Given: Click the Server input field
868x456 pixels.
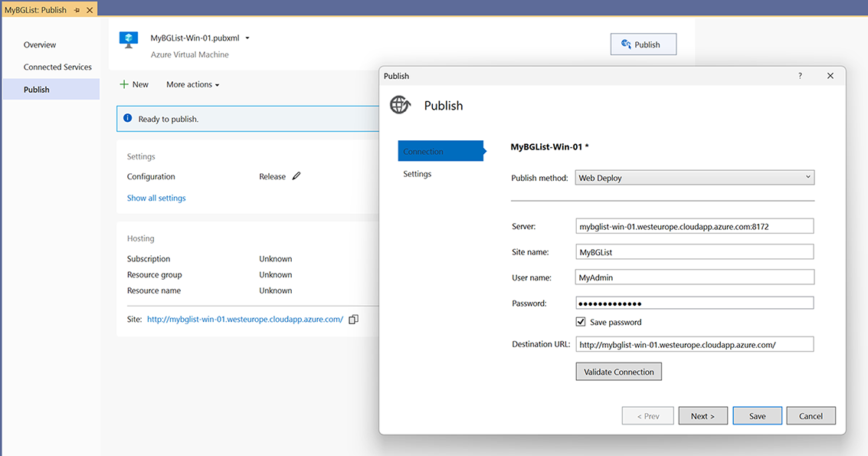Looking at the screenshot, I should (695, 226).
